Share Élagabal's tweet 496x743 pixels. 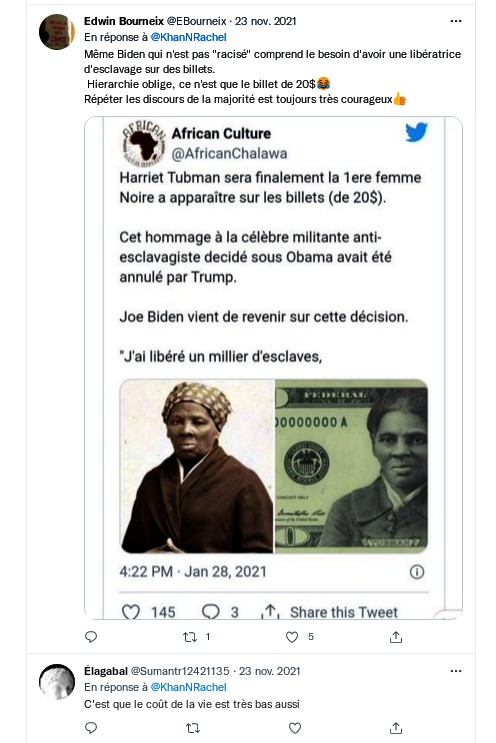tap(396, 728)
